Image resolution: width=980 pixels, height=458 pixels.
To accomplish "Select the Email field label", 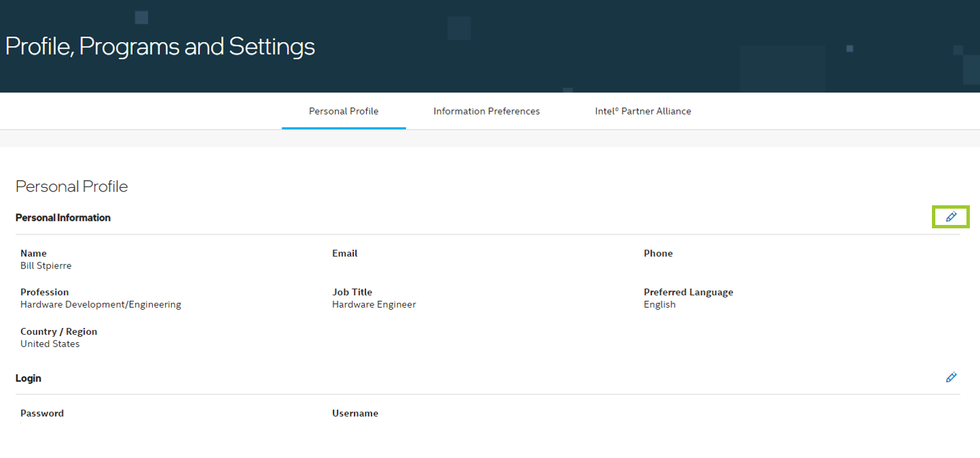I will tap(344, 253).
